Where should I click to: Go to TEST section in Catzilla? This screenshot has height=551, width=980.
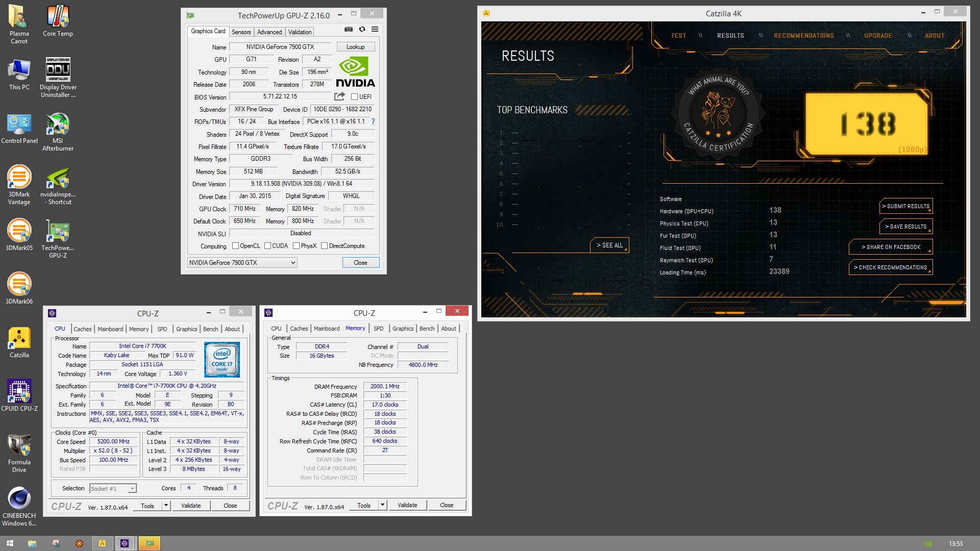[x=678, y=35]
